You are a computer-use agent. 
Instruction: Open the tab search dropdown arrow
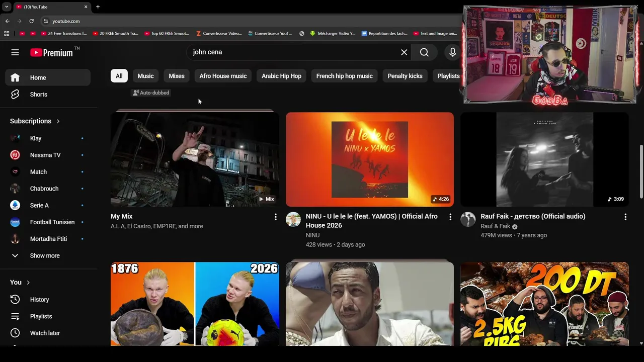coord(7,7)
